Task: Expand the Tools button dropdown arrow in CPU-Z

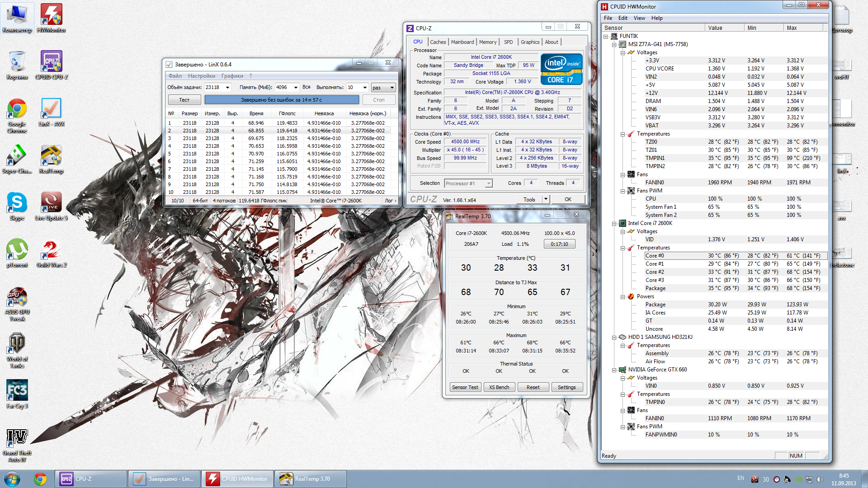Action: coord(546,199)
